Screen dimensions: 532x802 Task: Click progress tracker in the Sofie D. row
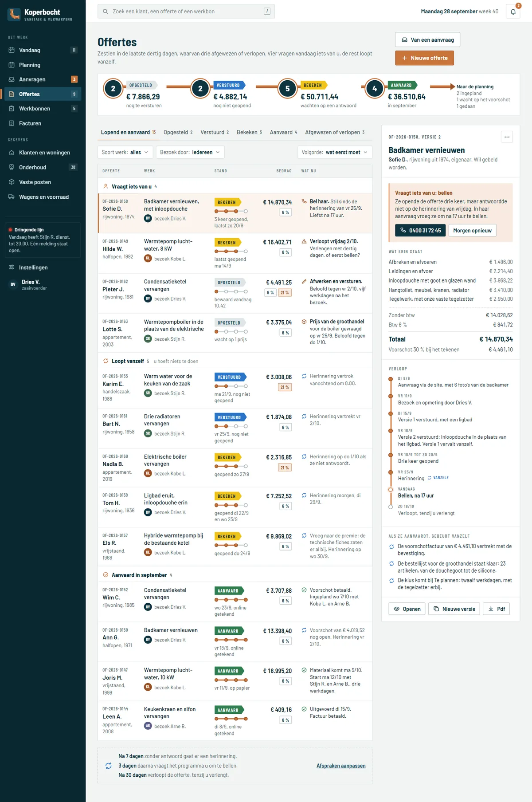(x=231, y=211)
